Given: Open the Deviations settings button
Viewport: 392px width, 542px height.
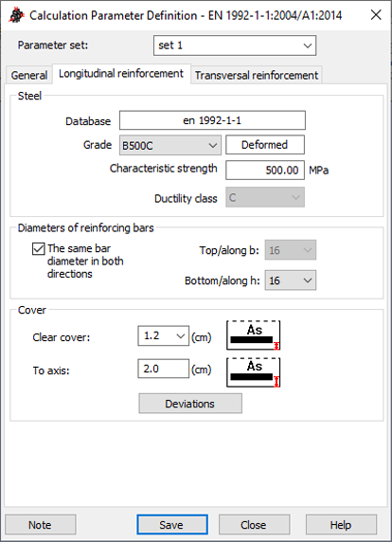Looking at the screenshot, I should click(x=190, y=404).
